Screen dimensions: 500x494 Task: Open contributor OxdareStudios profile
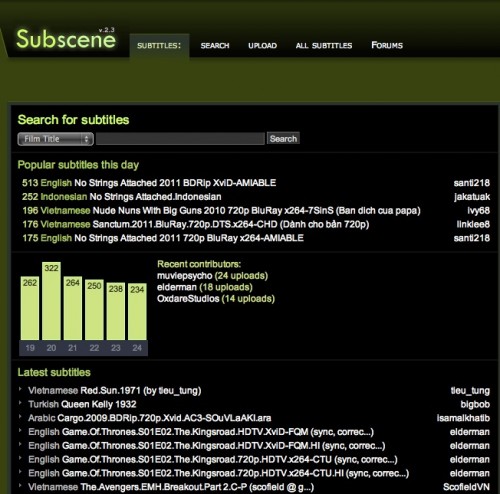click(188, 298)
